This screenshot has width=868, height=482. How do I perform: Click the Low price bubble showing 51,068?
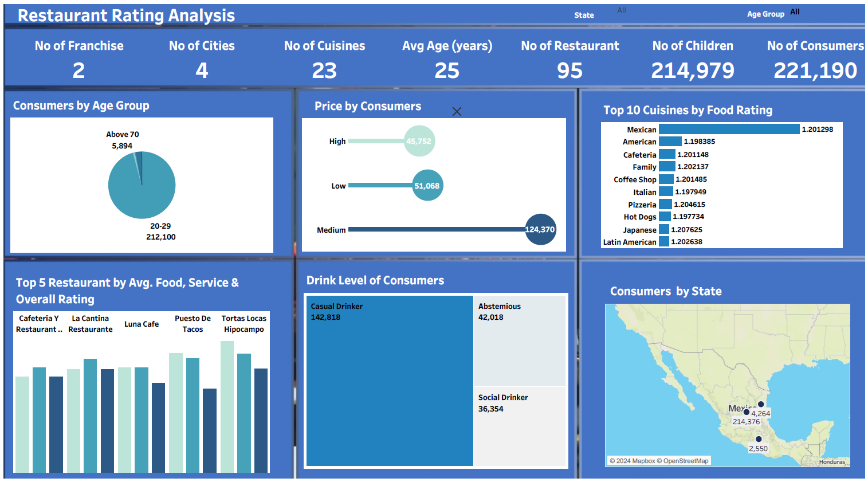coord(427,186)
